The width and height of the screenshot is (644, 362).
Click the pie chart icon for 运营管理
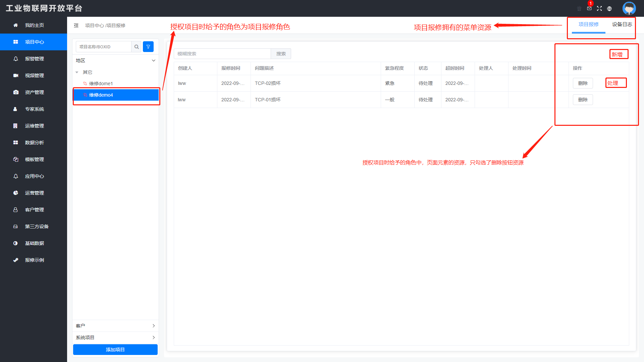15,193
